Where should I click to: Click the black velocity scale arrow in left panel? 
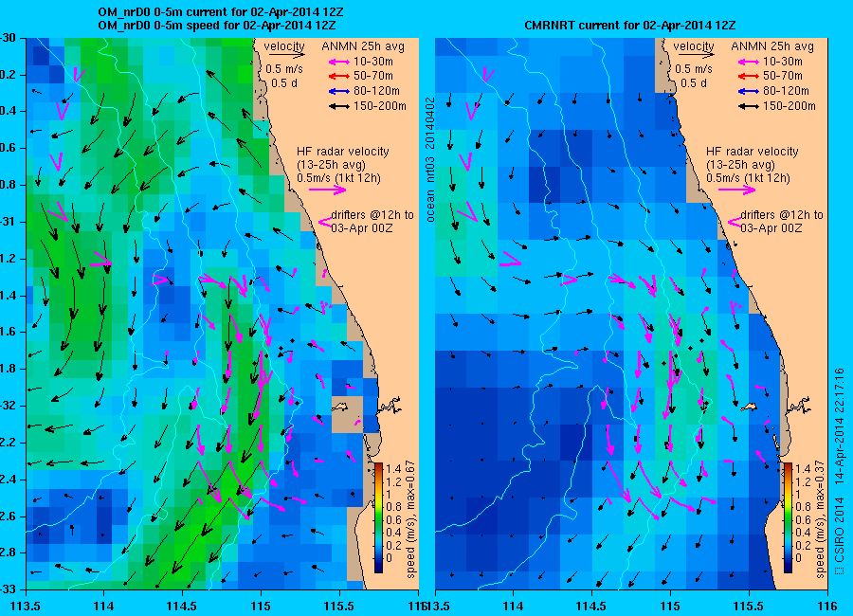[x=286, y=54]
